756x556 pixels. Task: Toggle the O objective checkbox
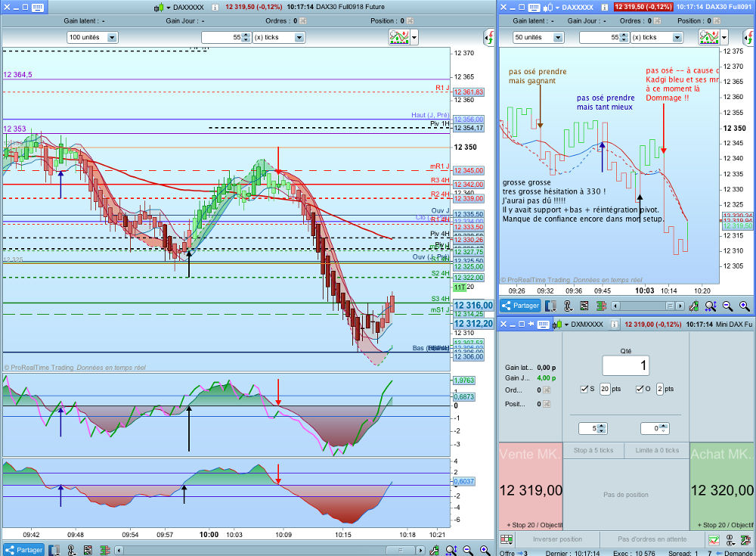pyautogui.click(x=640, y=389)
